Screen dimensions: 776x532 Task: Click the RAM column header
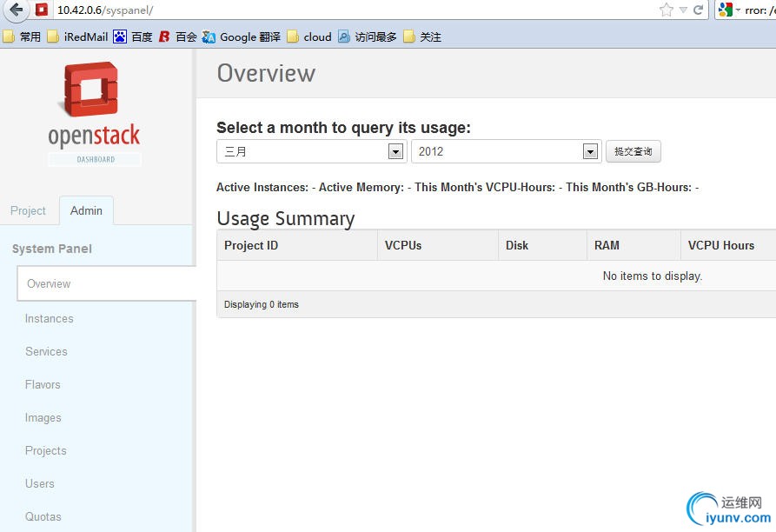tap(633, 245)
